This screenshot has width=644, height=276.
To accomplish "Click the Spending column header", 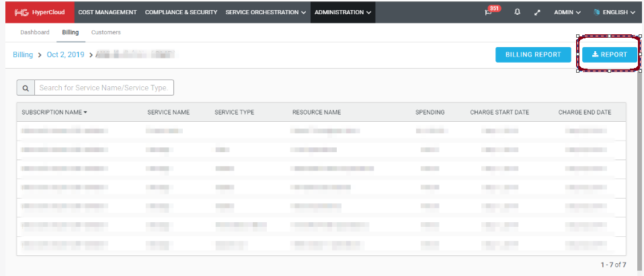I will click(430, 112).
